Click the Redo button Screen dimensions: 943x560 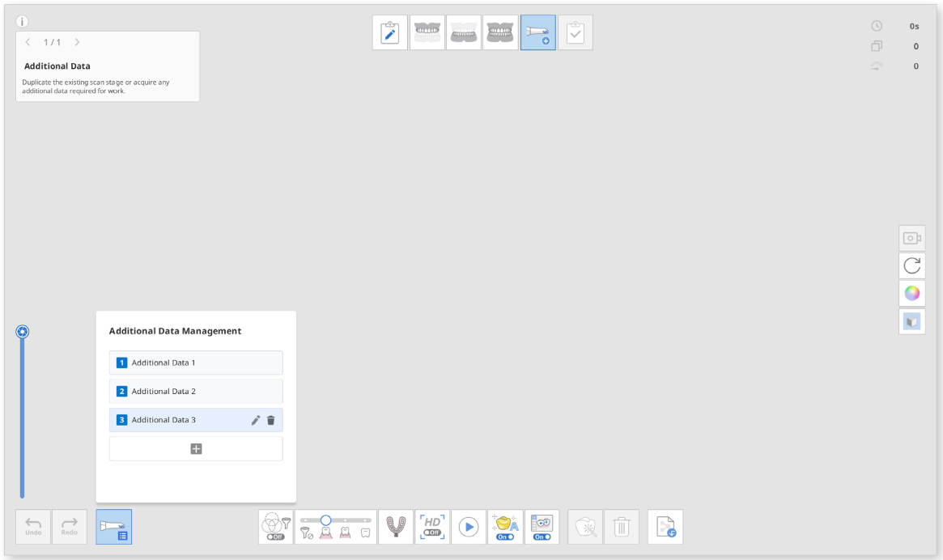[x=70, y=527]
